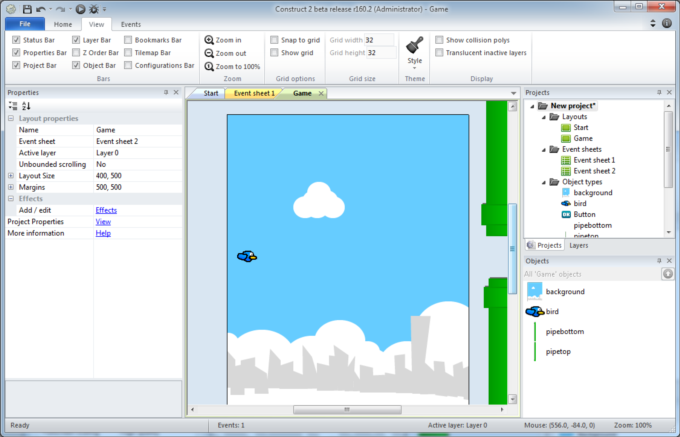
Task: Click the Effects link
Action: point(106,210)
